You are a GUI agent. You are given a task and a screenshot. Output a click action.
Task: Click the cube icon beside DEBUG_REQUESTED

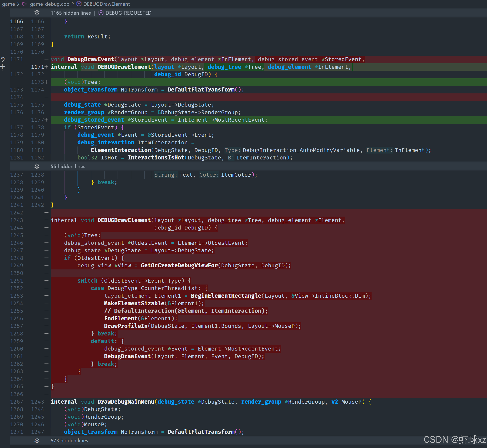pyautogui.click(x=101, y=13)
